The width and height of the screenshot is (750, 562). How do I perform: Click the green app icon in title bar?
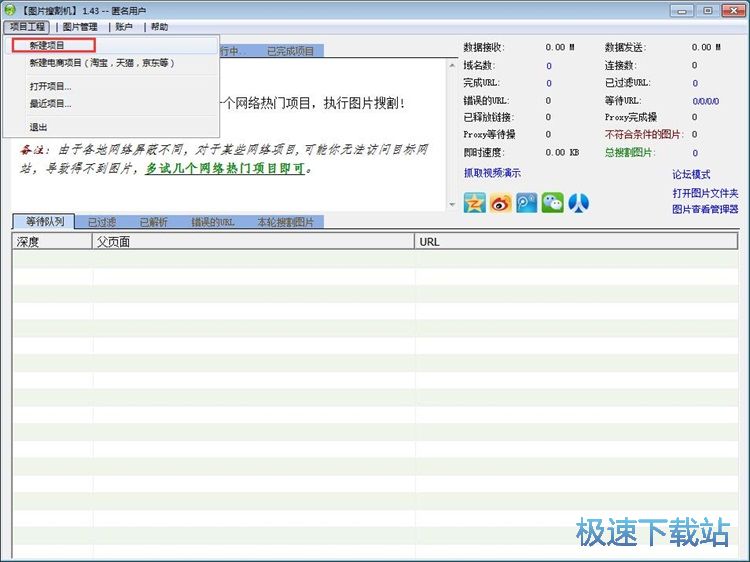(9, 10)
